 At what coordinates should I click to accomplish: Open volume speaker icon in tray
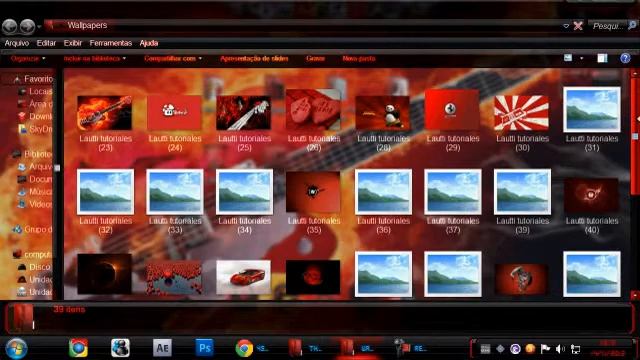(560, 349)
